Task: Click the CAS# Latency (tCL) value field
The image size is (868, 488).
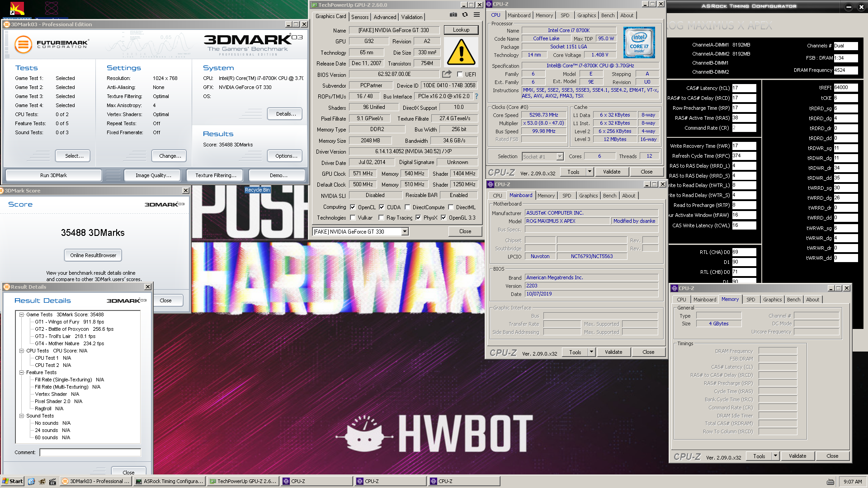Action: (744, 88)
